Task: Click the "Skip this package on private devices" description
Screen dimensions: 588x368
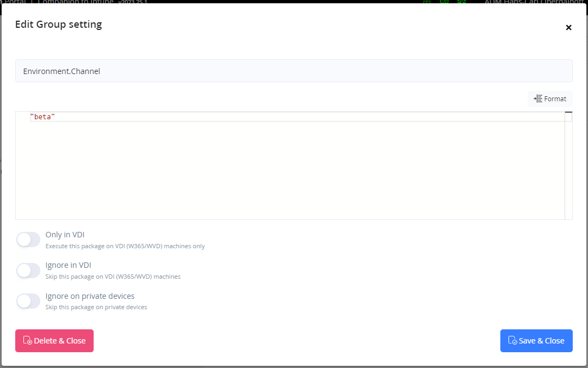Action: click(96, 307)
